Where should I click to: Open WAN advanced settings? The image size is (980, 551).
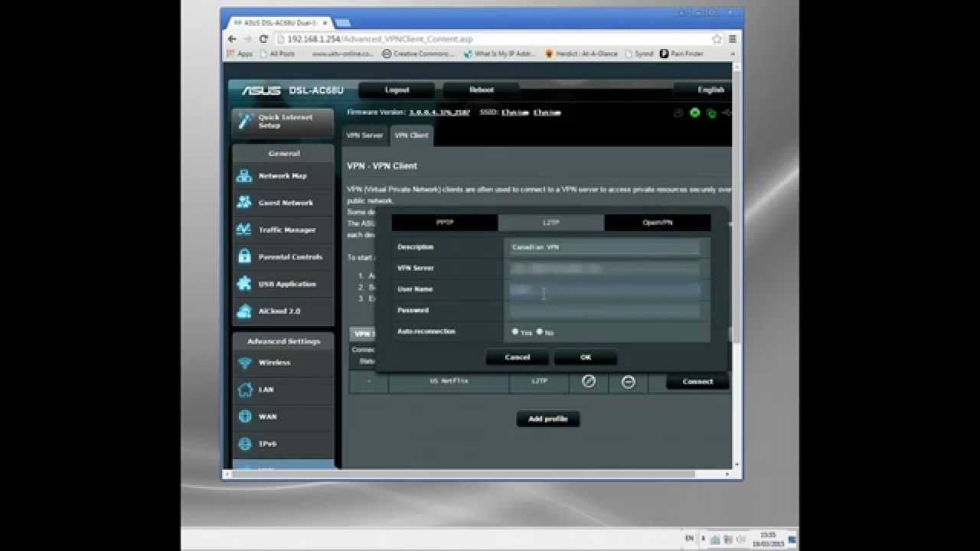[283, 417]
